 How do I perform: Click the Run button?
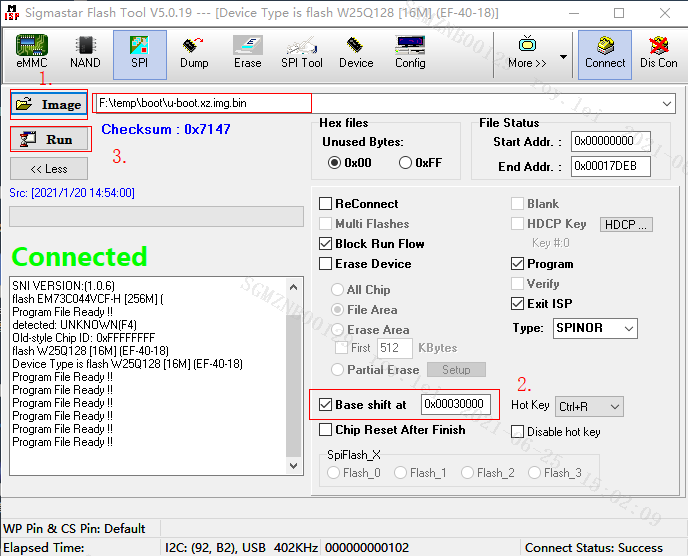tap(49, 140)
